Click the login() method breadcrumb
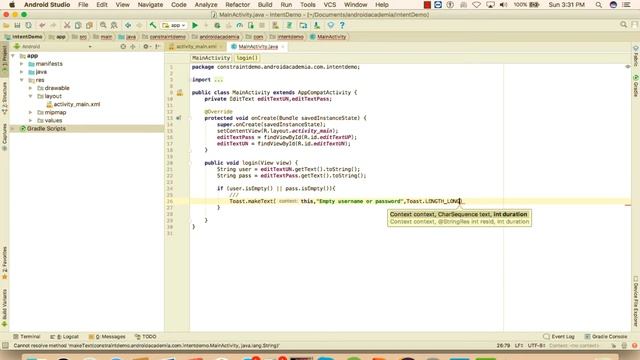This screenshot has height=360, width=640. point(247,58)
